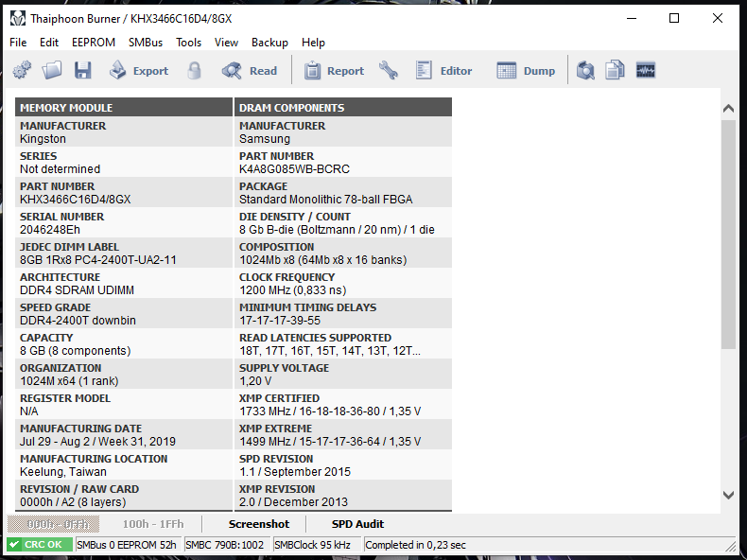Click DRAM part number 'K4A8G085WB-BCRC'
747x560 pixels.
coord(294,169)
